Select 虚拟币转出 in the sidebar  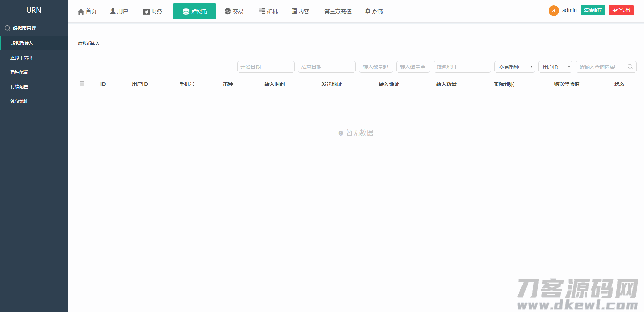22,58
